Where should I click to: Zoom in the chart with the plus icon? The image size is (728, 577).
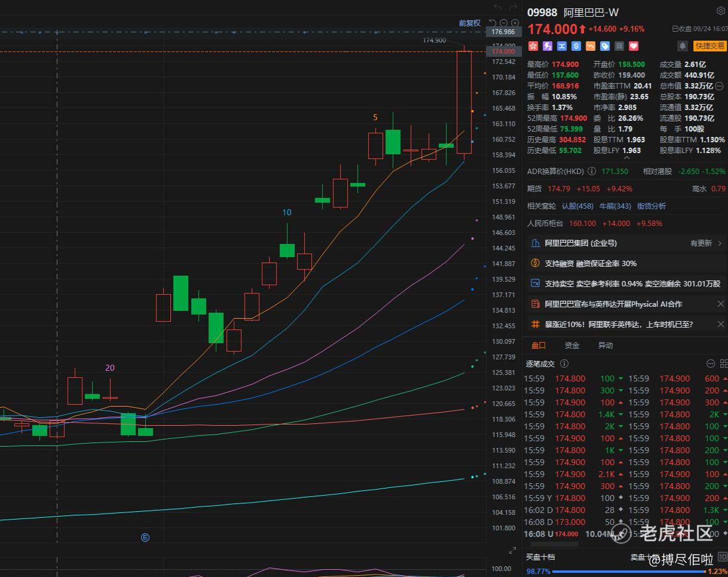click(515, 23)
